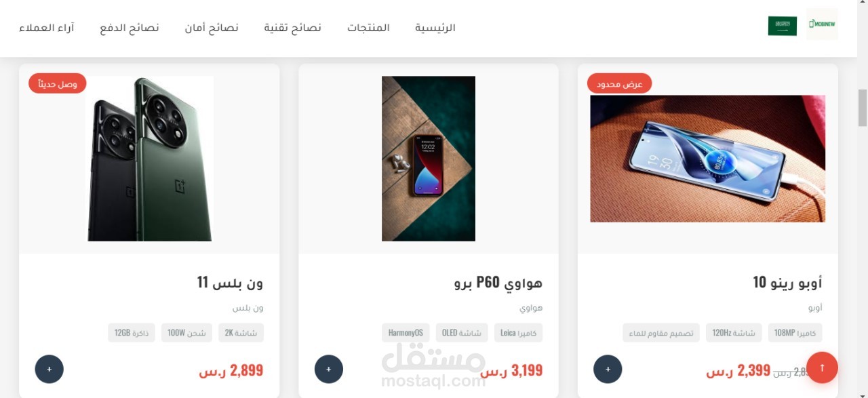The height and width of the screenshot is (398, 868).
Task: Add ون بلس 11 with plus button
Action: click(50, 369)
